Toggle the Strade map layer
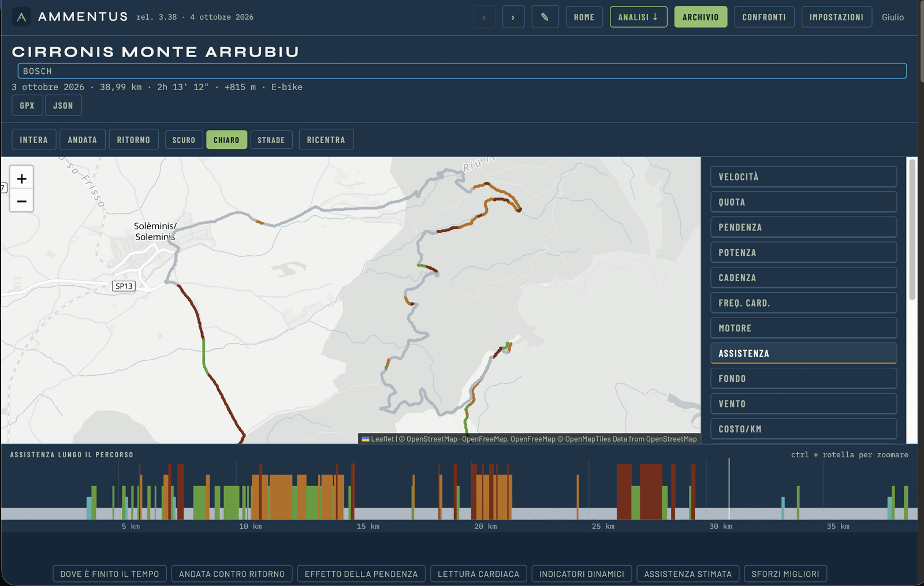The width and height of the screenshot is (924, 586). [x=271, y=140]
